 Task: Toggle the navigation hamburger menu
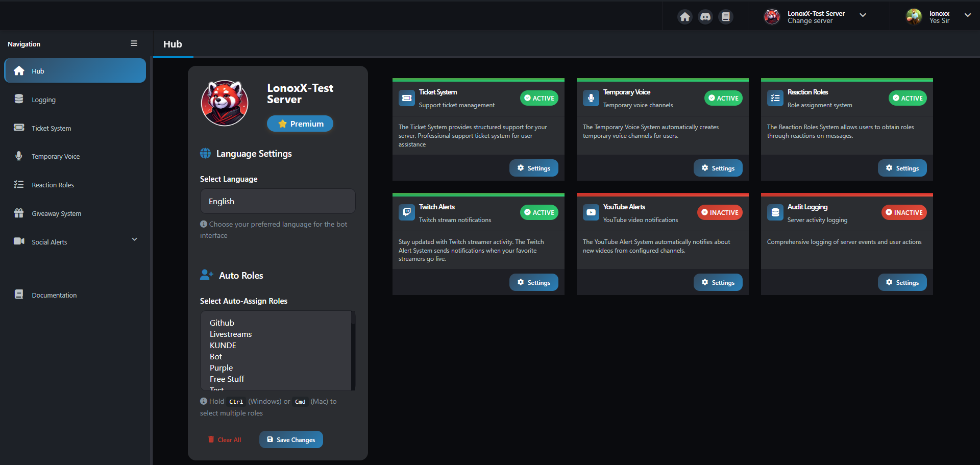point(134,43)
